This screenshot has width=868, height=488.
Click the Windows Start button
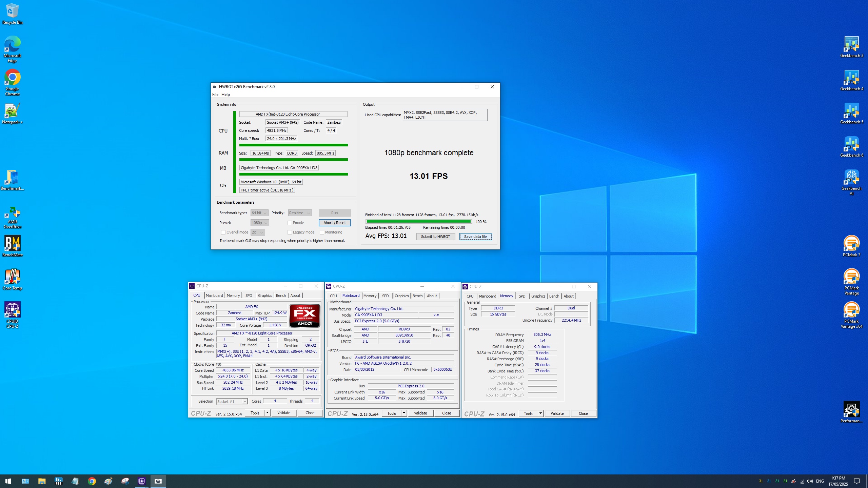point(8,481)
